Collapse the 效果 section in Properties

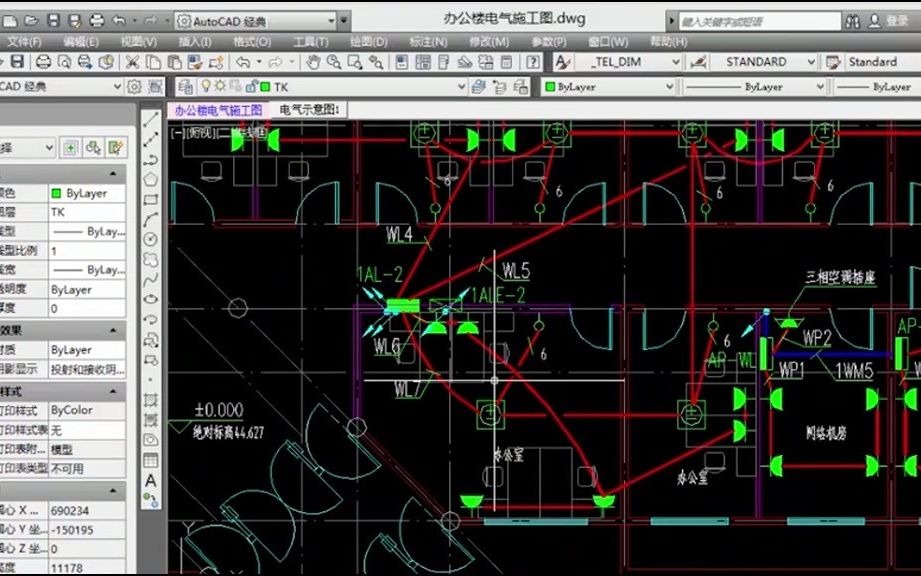point(113,331)
